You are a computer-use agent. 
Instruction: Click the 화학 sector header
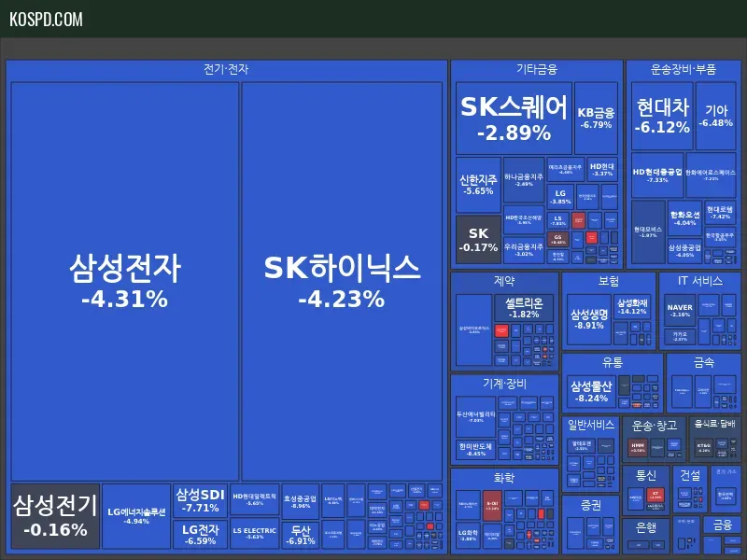504,477
